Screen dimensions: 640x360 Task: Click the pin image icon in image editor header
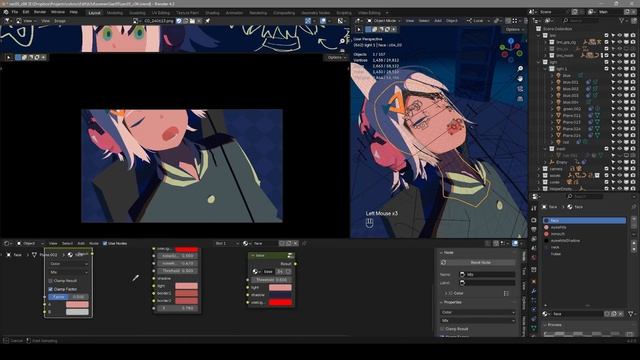point(207,21)
